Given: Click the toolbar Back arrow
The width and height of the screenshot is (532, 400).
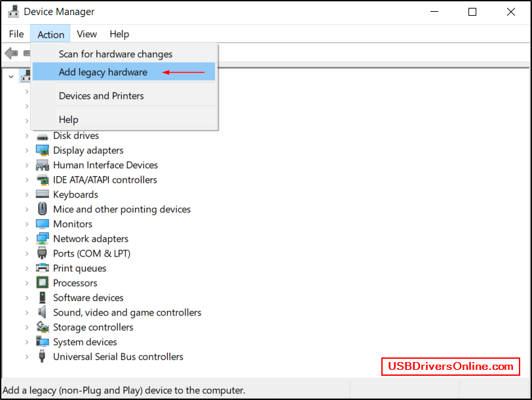Looking at the screenshot, I should pyautogui.click(x=10, y=53).
